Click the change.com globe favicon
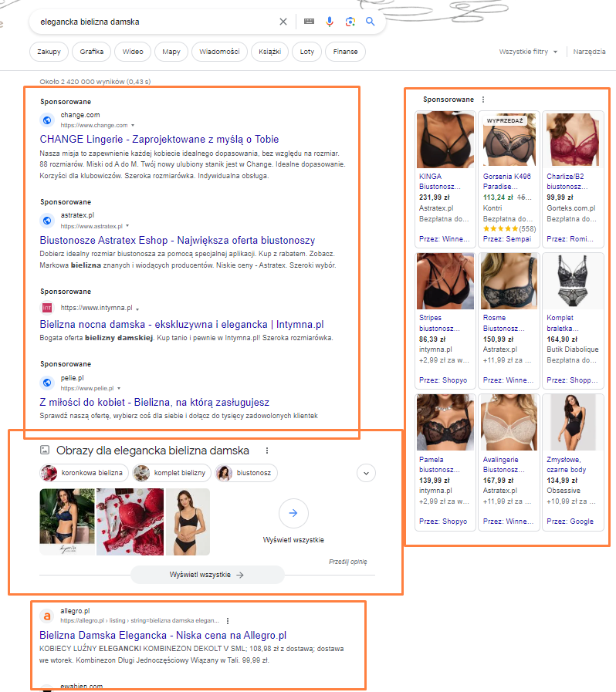This screenshot has height=692, width=616. (47, 120)
